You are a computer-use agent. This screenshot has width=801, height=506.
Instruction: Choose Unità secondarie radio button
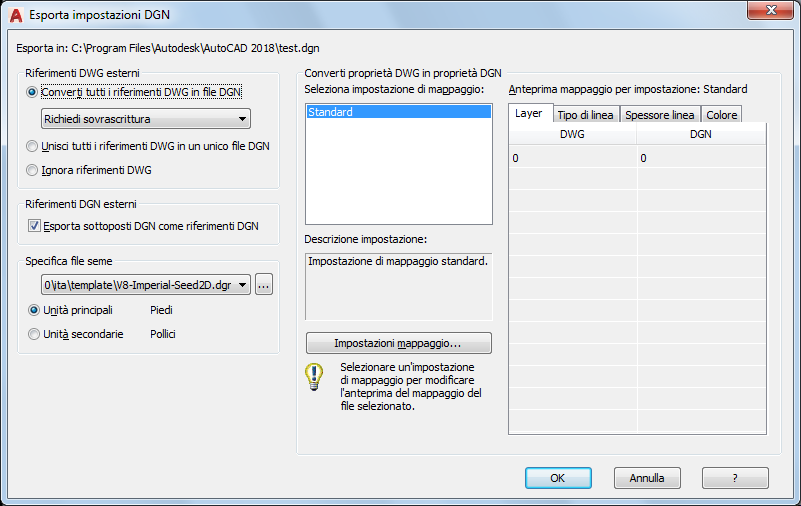pyautogui.click(x=35, y=334)
